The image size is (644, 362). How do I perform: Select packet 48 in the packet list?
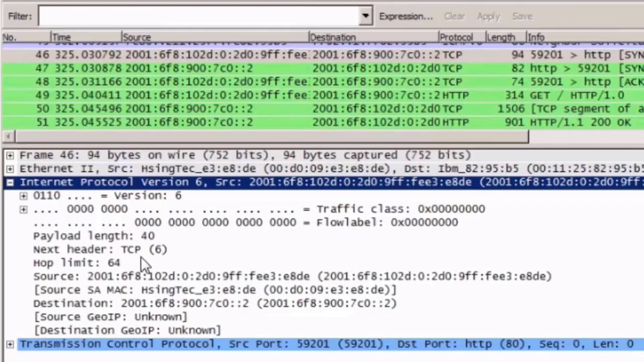coord(322,82)
